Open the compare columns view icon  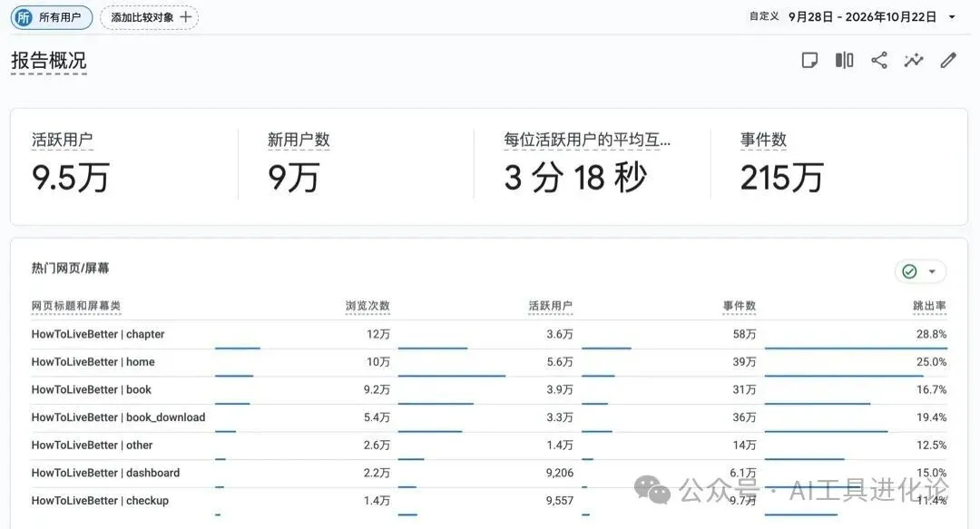[845, 60]
